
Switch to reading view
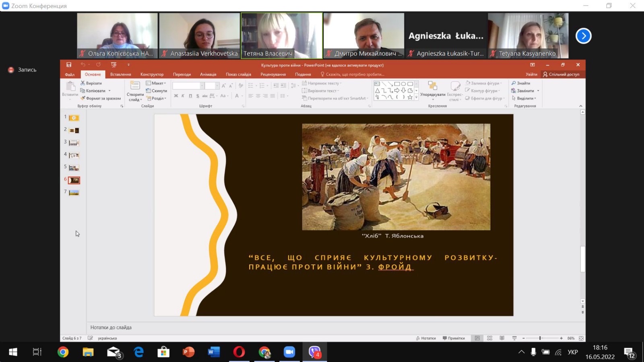(502, 338)
